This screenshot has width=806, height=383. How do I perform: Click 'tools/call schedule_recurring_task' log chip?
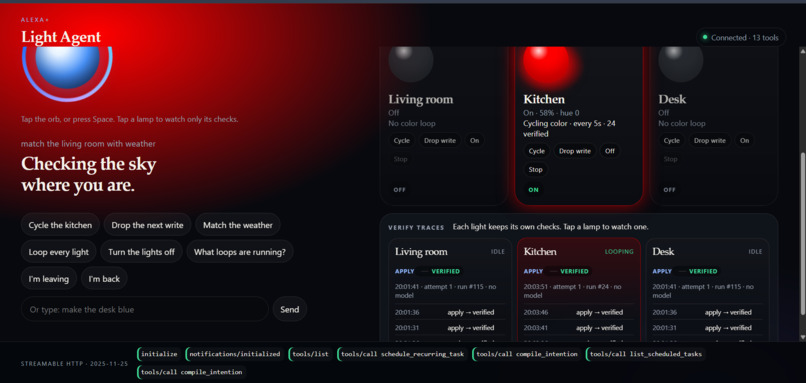point(402,354)
